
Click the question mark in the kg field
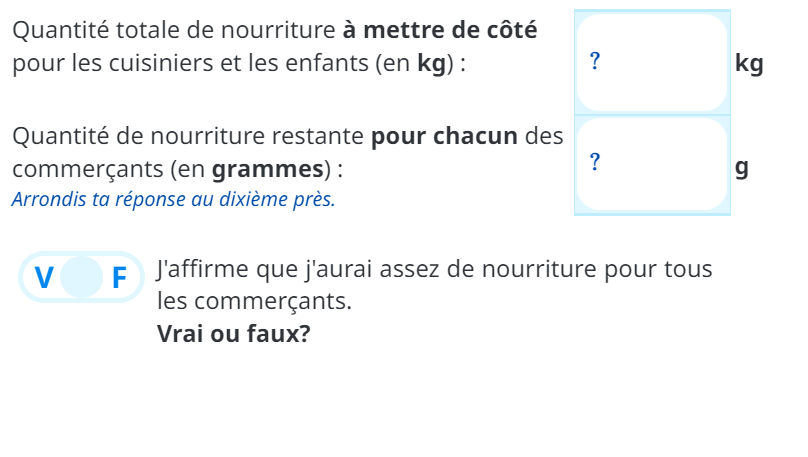coord(595,61)
